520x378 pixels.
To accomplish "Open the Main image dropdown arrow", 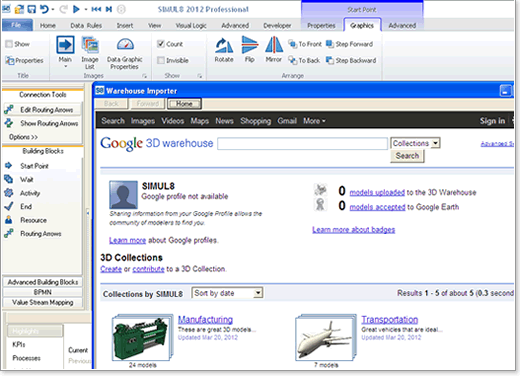I will point(65,66).
